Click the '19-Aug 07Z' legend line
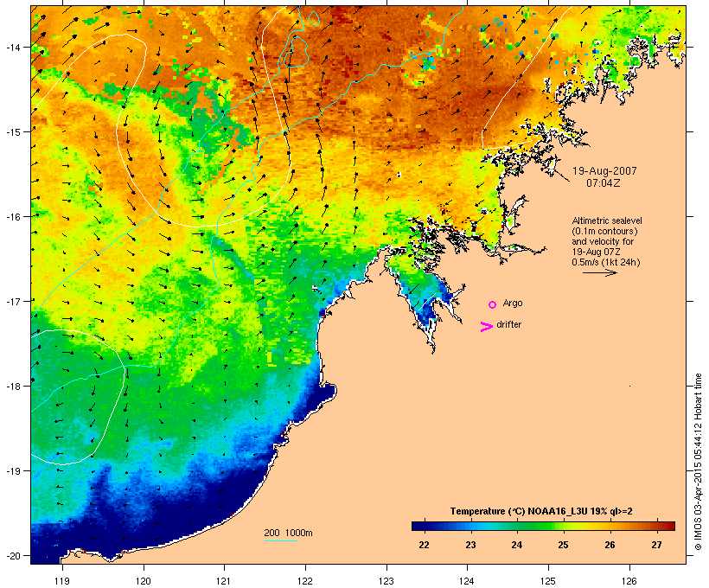This screenshot has height=588, width=709. tap(596, 252)
